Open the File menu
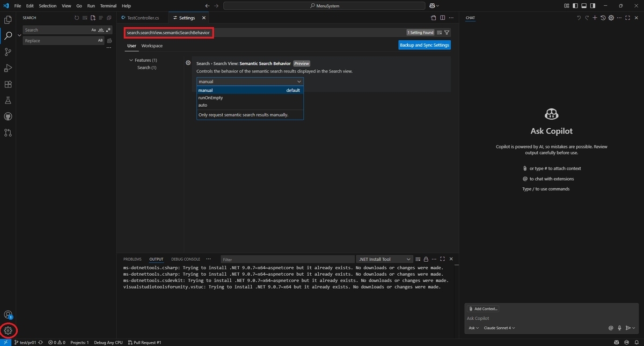The height and width of the screenshot is (346, 644). [18, 5]
